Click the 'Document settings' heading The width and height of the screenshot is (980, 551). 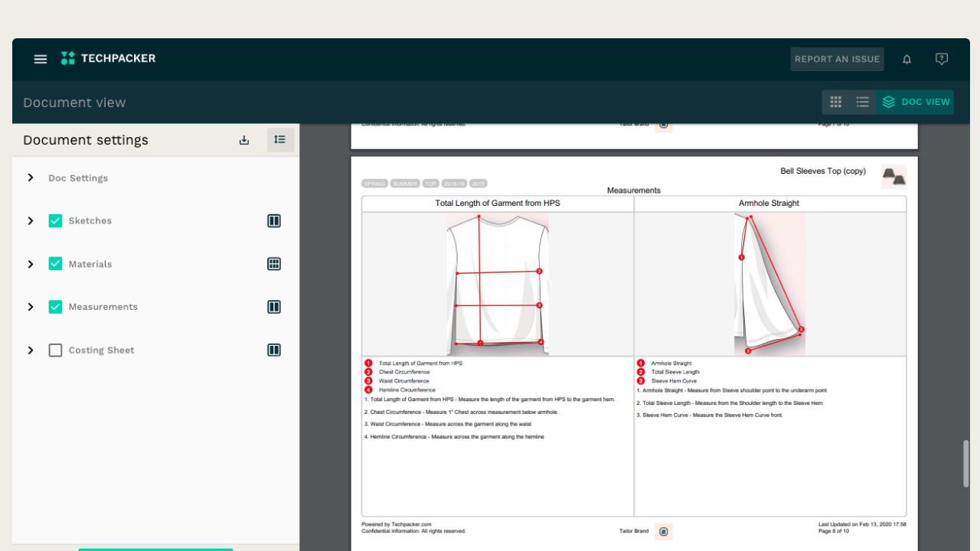pos(86,140)
